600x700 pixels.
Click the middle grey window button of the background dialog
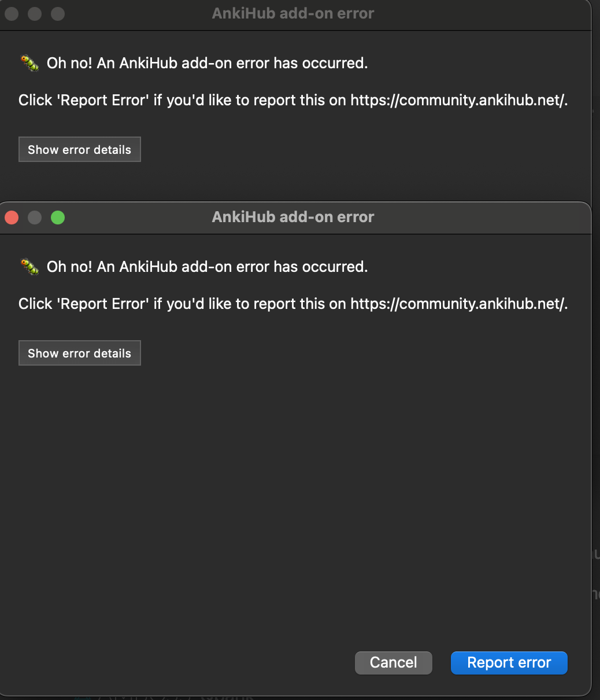pyautogui.click(x=35, y=14)
